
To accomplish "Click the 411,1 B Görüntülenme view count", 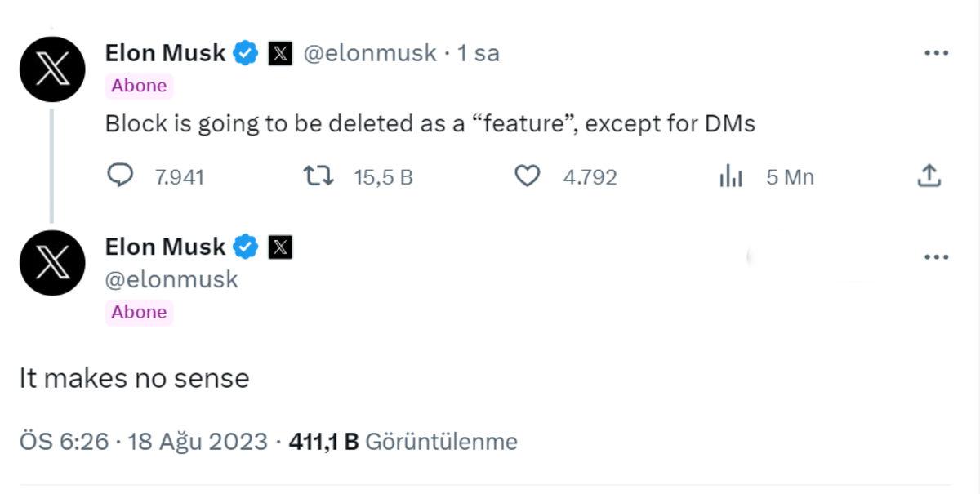I will click(403, 442).
